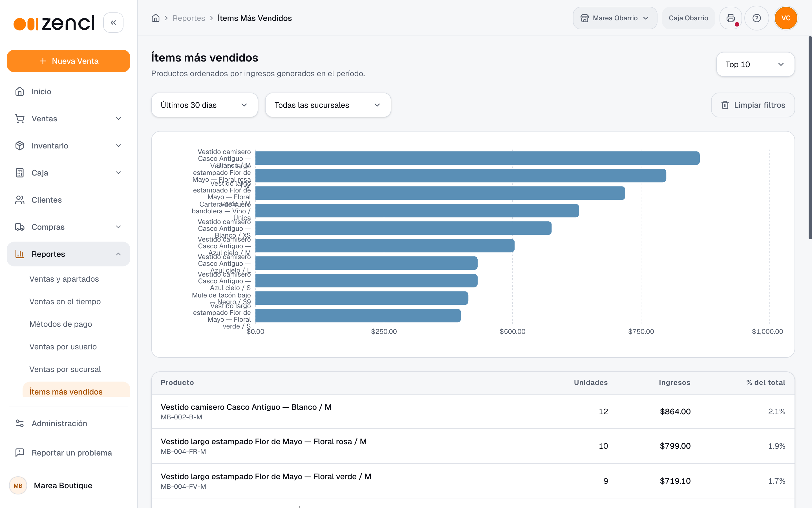Screen dimensions: 812x508
Task: Click the Inventario box icon
Action: [20, 145]
